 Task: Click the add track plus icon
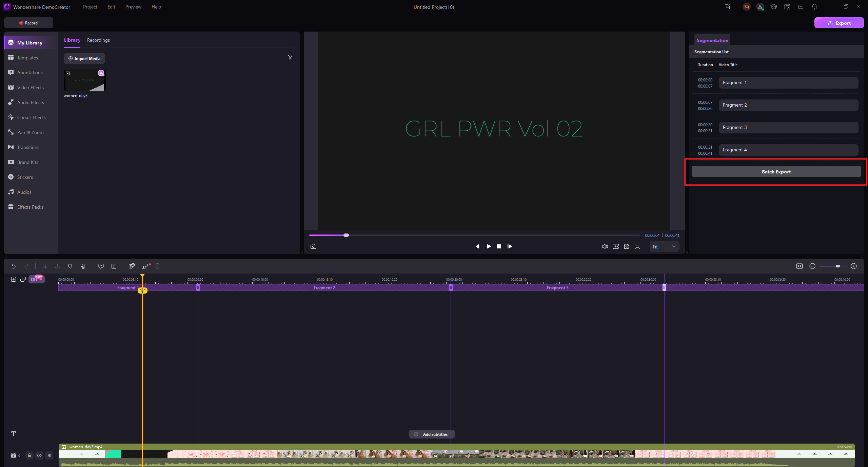[x=14, y=279]
